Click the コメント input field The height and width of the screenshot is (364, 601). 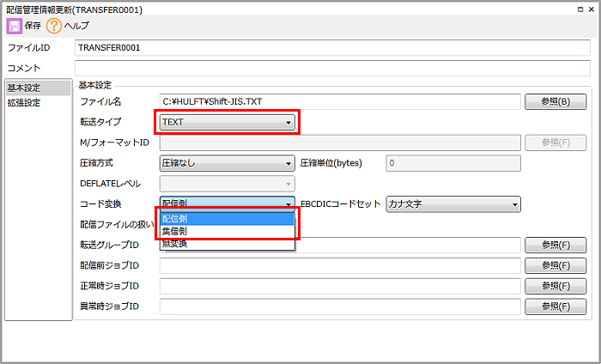332,68
